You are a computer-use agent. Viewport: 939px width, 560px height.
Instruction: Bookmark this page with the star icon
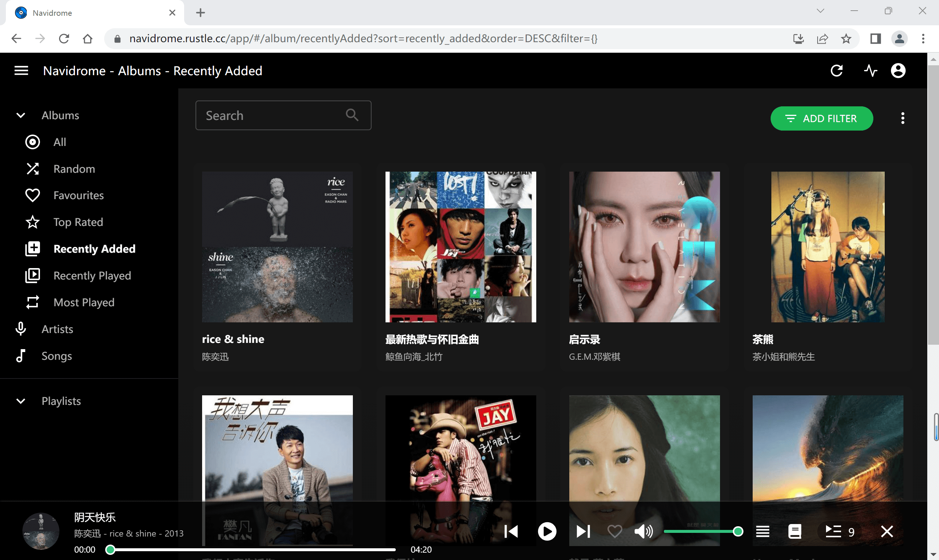846,39
